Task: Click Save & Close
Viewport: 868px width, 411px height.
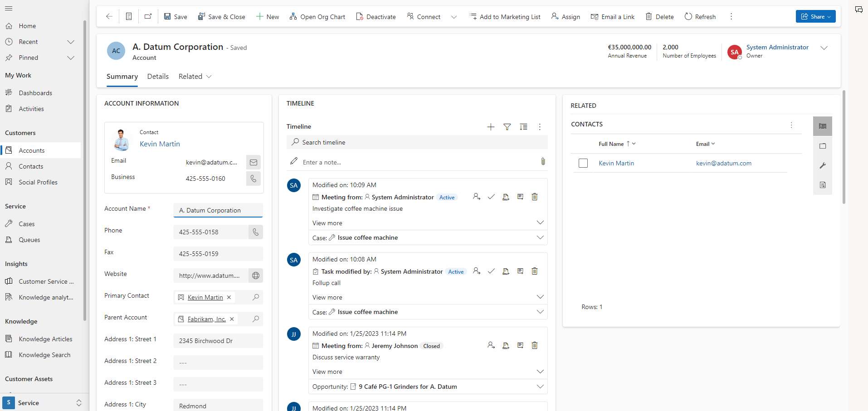Action: pos(222,16)
